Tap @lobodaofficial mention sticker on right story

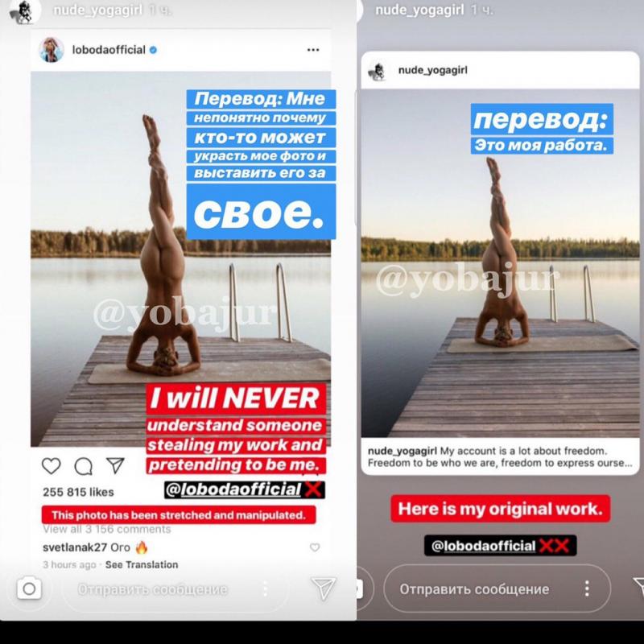click(500, 546)
